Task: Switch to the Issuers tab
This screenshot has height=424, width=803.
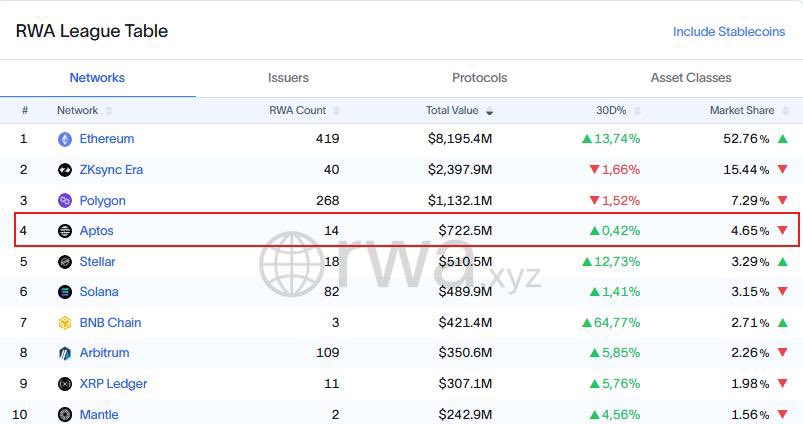Action: click(x=288, y=78)
